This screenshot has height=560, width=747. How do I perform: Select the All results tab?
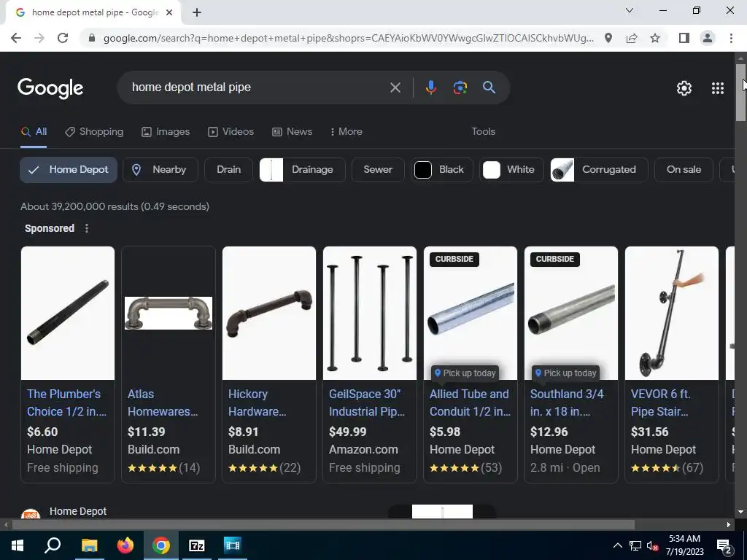coord(34,132)
